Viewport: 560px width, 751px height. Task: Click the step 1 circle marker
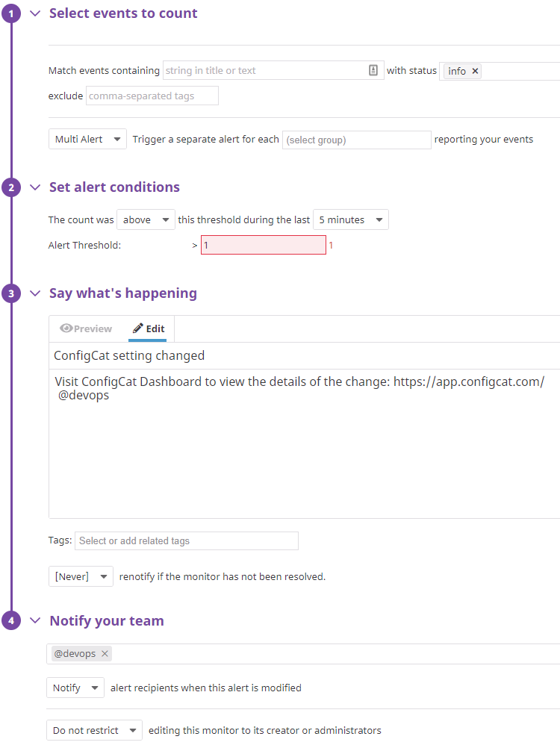pos(10,13)
